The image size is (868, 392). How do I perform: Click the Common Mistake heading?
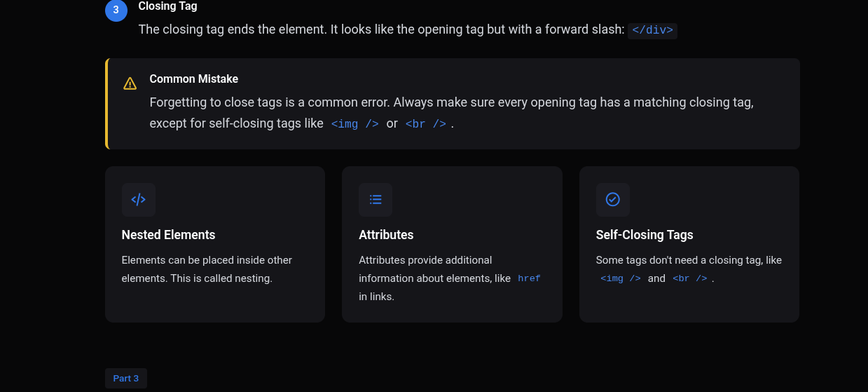click(194, 79)
